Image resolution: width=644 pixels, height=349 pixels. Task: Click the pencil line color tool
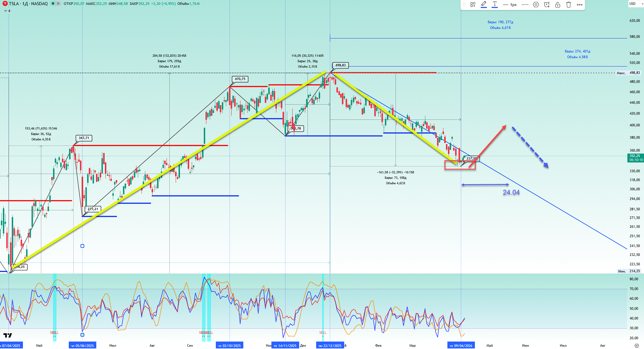484,4
